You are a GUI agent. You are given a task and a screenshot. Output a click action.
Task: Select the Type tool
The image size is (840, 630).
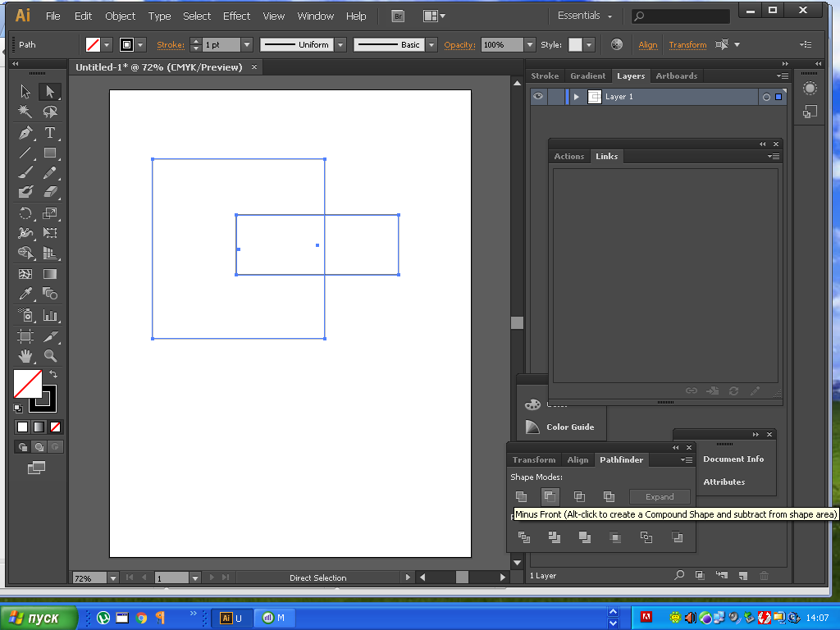pyautogui.click(x=50, y=132)
